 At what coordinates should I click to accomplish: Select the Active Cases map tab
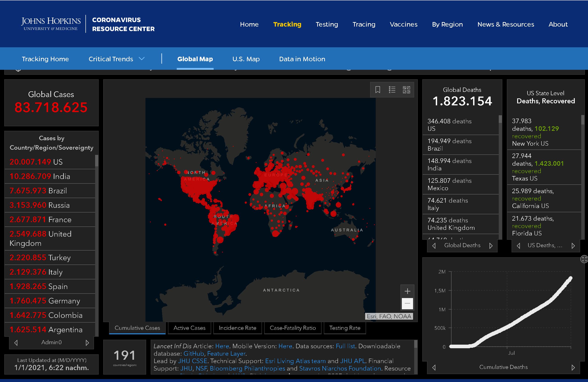190,328
